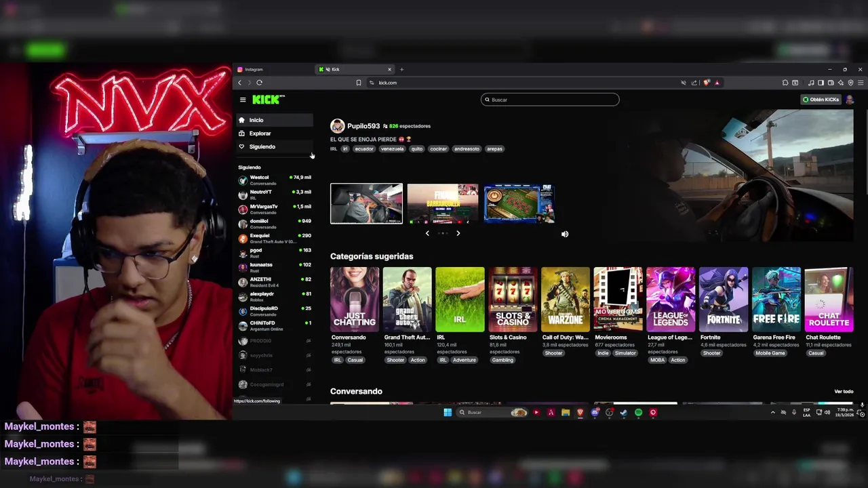
Task: Click the venezuela stream tag
Action: [392, 149]
